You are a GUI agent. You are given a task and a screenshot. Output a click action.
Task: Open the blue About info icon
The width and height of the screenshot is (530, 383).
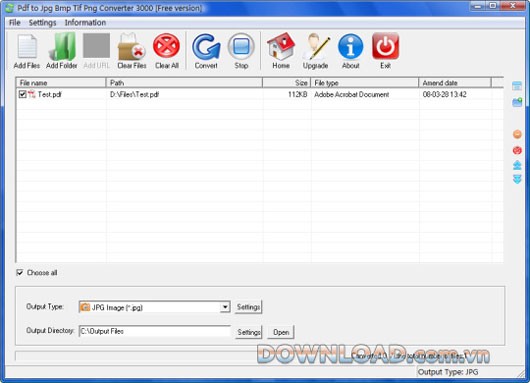pos(351,47)
